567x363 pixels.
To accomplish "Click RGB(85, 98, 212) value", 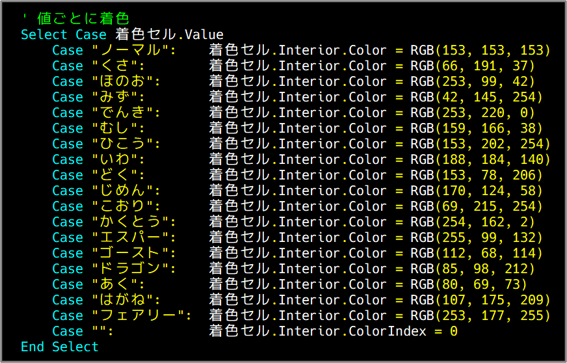I will click(x=473, y=269).
